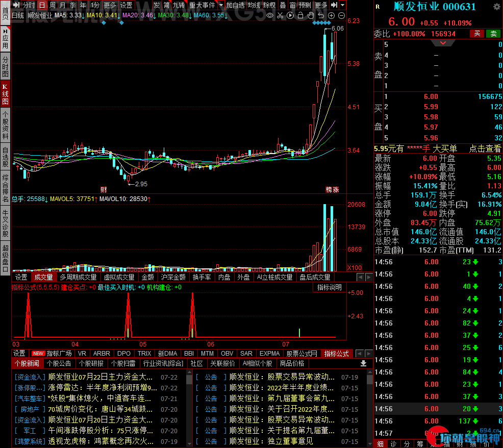The width and height of the screenshot is (503, 448).
Task: Select the 季 quarterly period
Action: click(73, 5)
